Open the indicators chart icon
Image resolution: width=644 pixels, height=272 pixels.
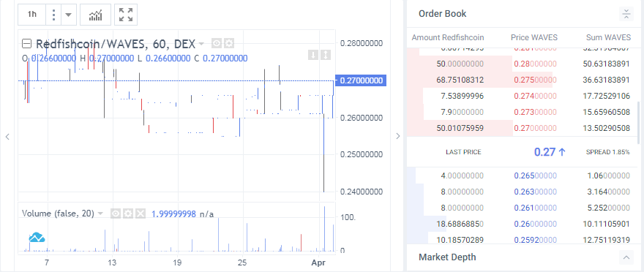[x=95, y=15]
